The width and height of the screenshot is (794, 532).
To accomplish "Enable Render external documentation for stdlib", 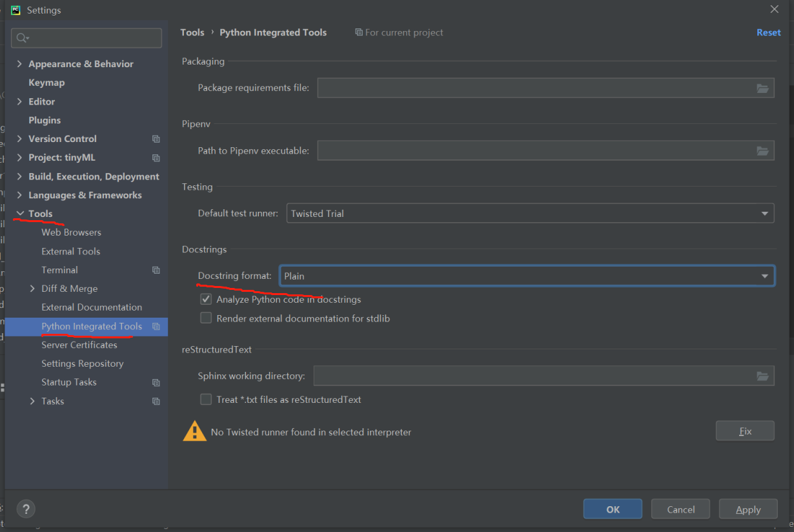I will [x=206, y=318].
